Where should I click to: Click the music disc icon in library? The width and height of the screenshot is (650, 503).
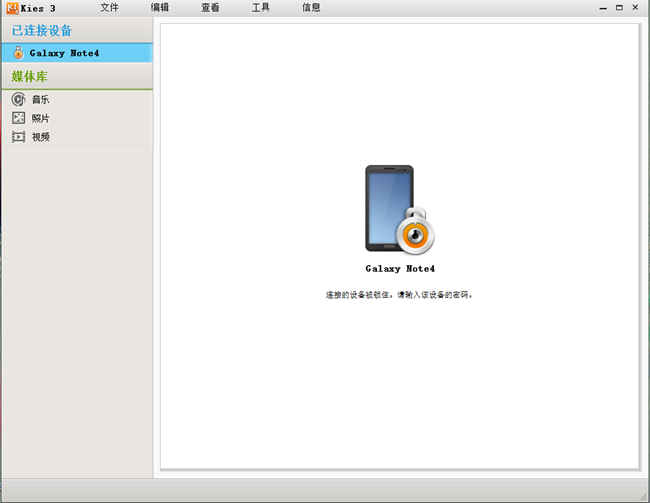pyautogui.click(x=18, y=99)
